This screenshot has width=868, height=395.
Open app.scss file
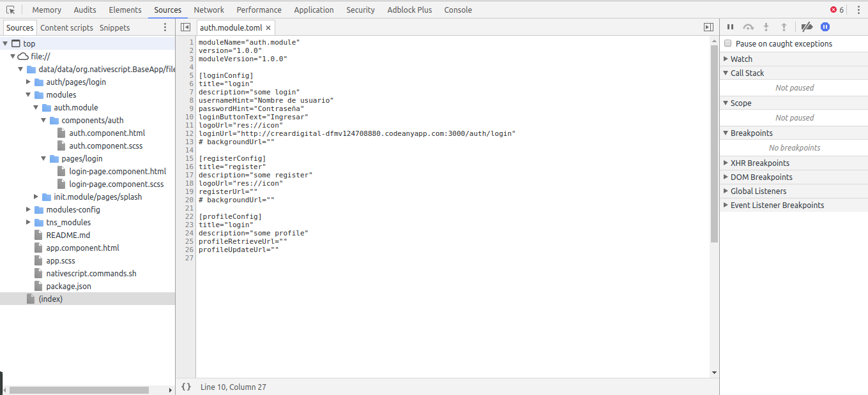point(60,260)
